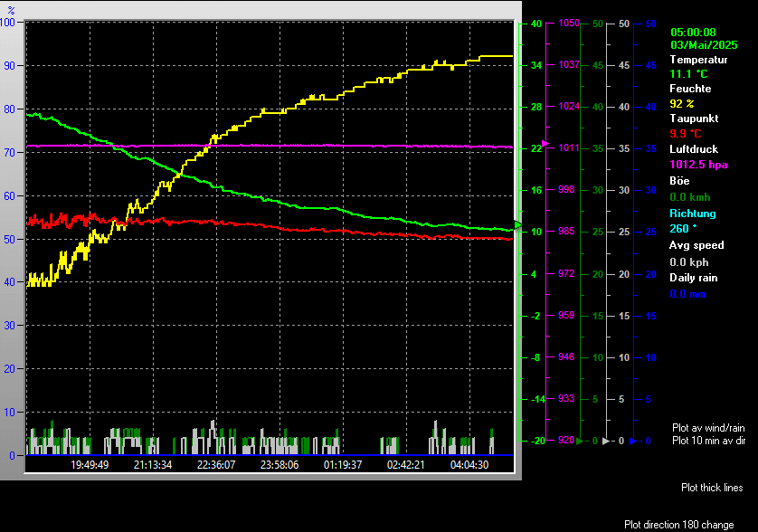This screenshot has height=532, width=758.
Task: Click pressure axis value 1011
Action: (x=568, y=147)
